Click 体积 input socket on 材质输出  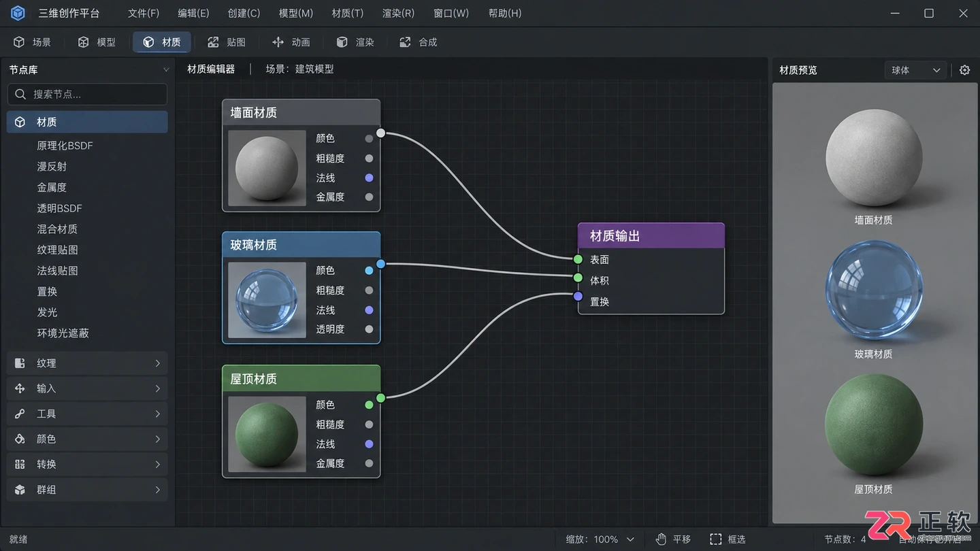(578, 278)
